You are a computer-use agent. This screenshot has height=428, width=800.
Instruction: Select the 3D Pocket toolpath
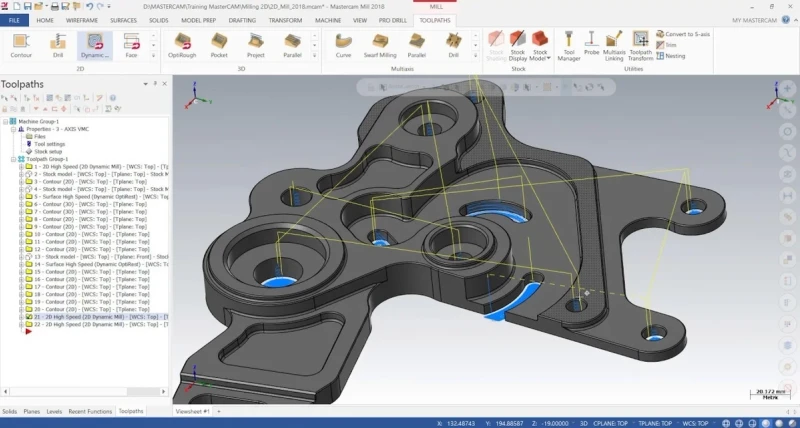(x=219, y=45)
